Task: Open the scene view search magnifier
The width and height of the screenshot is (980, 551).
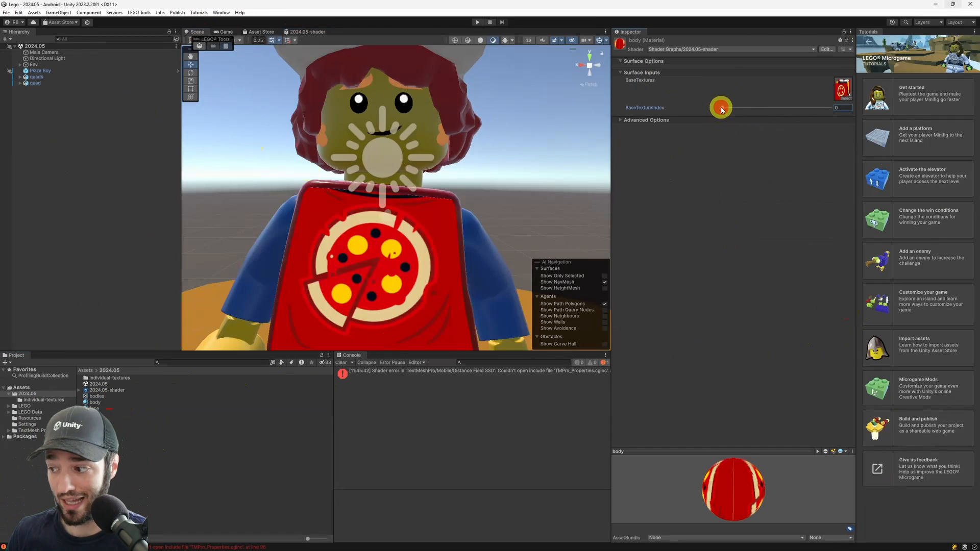Action: (x=58, y=39)
